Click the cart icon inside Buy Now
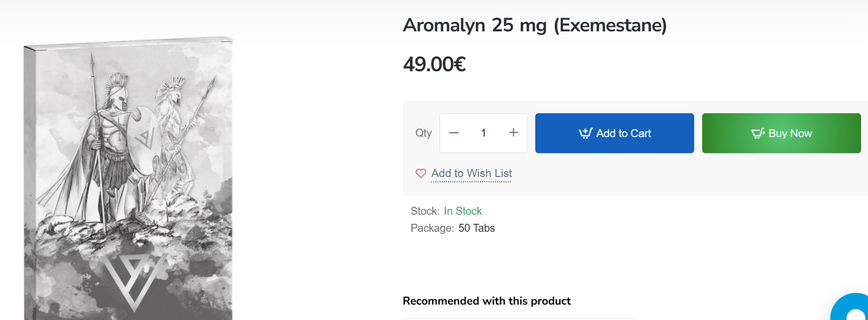The height and width of the screenshot is (320, 868). pyautogui.click(x=758, y=133)
